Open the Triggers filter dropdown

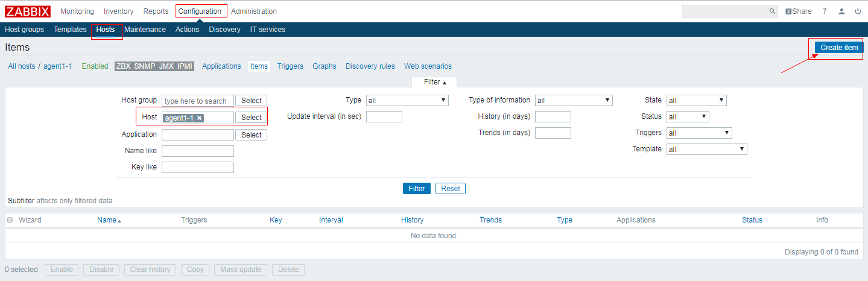pos(699,133)
